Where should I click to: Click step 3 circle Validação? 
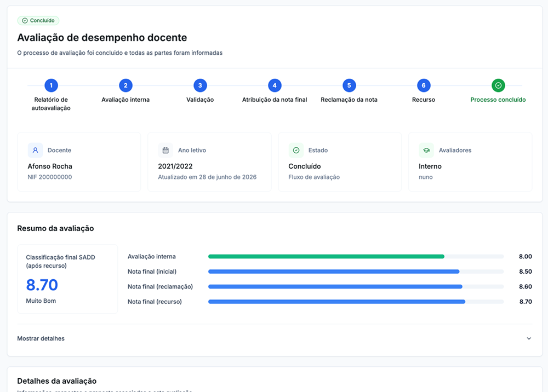[x=200, y=85]
